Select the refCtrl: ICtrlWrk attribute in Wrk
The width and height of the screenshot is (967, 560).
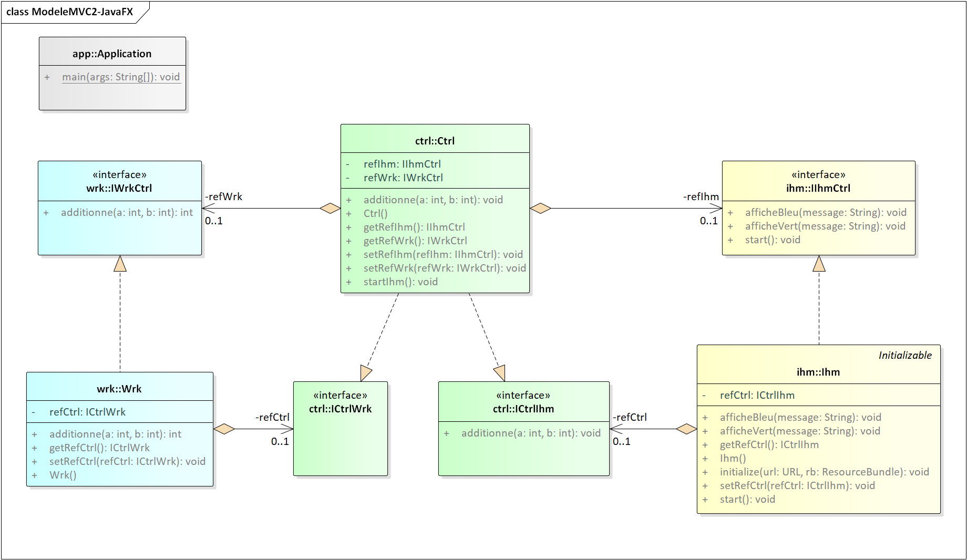coord(87,412)
